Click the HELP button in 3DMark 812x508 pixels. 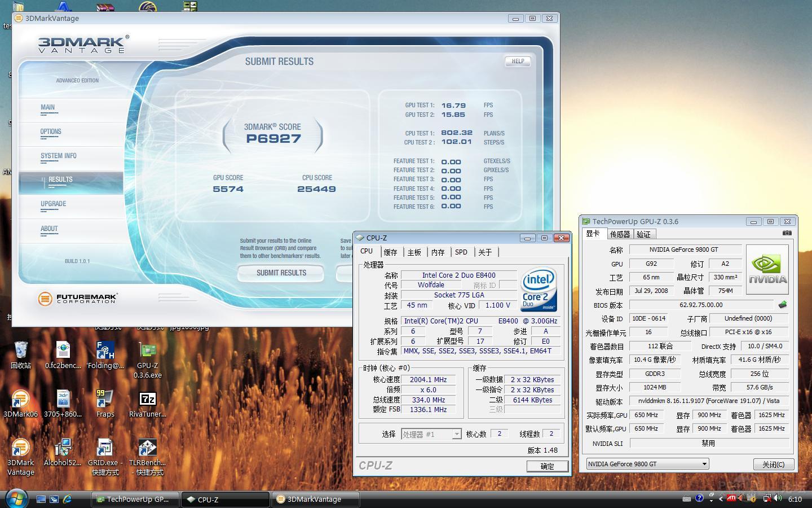coord(518,61)
